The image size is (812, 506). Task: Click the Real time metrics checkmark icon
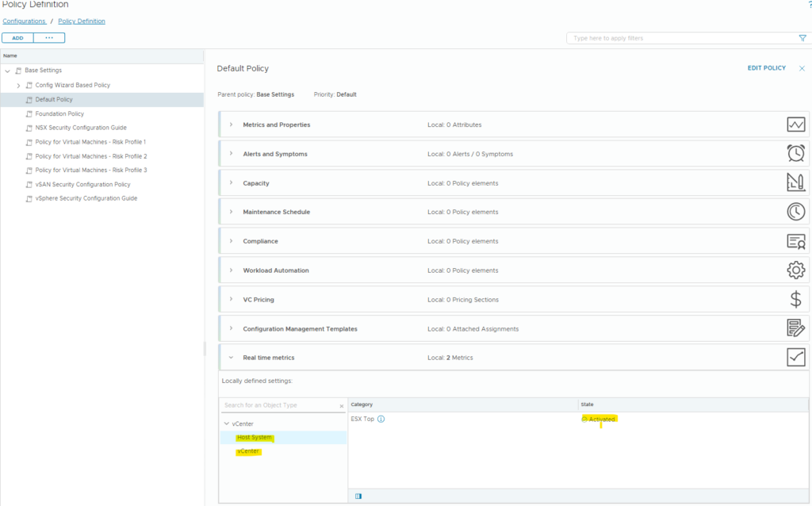click(796, 358)
